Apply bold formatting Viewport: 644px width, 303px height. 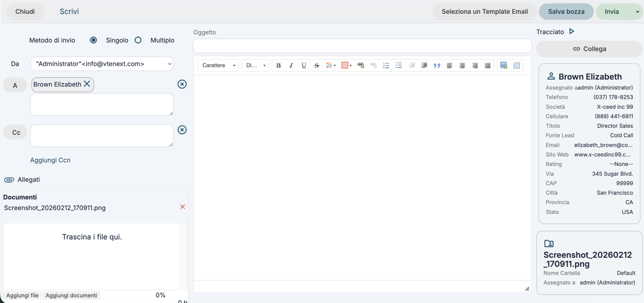pyautogui.click(x=279, y=66)
